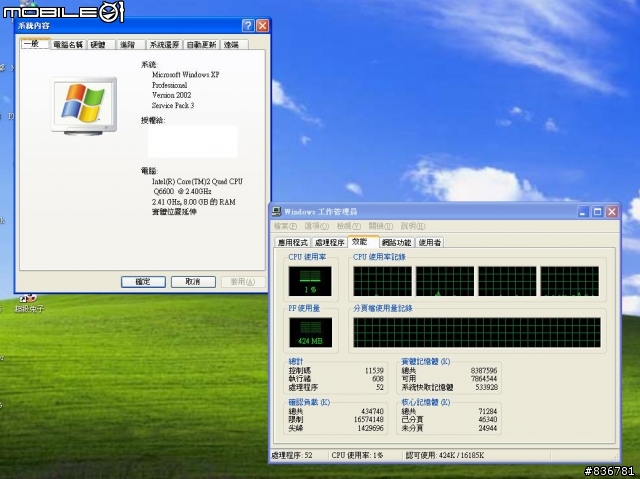Click the 取消 button in 系統內容
640x479 pixels.
pos(193,282)
